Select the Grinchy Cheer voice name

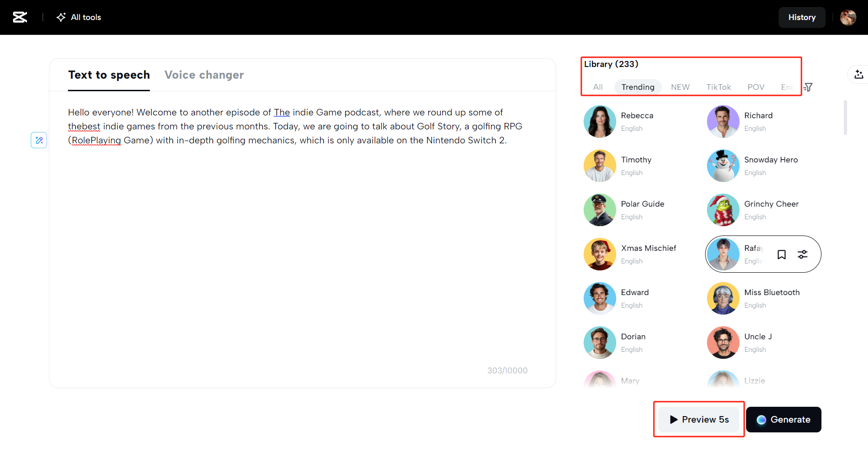tap(772, 204)
